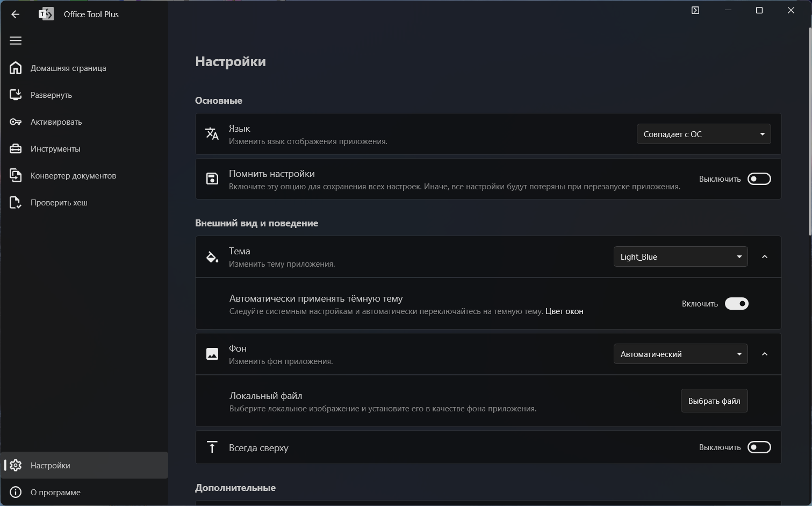
Task: Open the command panel icon in title bar
Action: 695,10
